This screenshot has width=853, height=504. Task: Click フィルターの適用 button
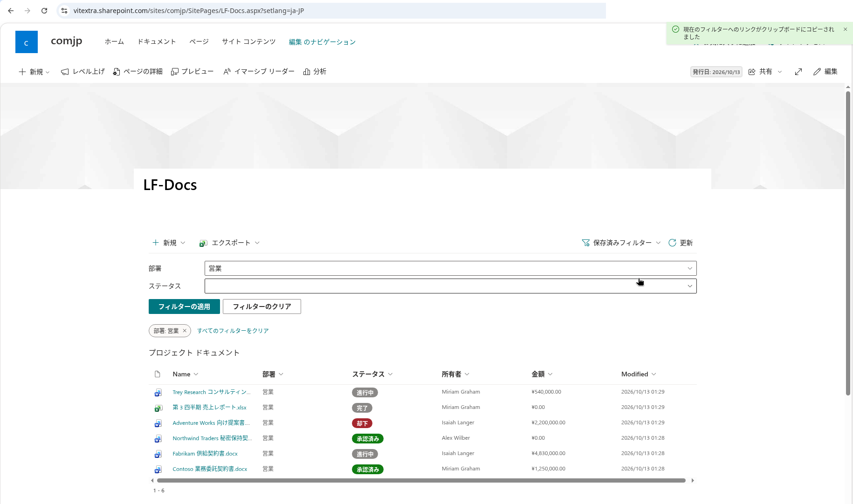[x=184, y=306]
